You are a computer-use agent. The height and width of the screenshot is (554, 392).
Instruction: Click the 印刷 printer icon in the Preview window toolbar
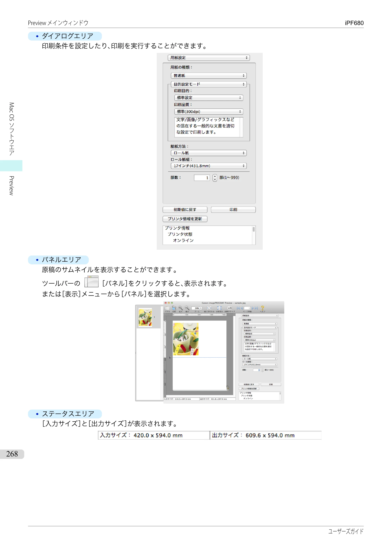(174, 308)
